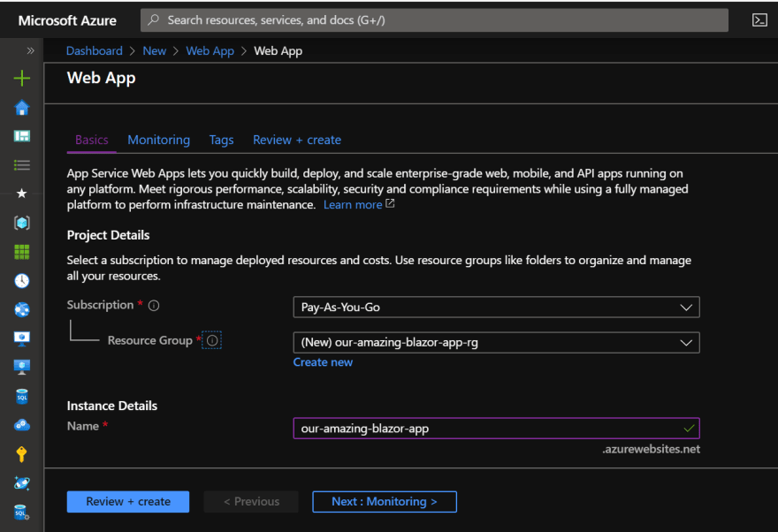The height and width of the screenshot is (532, 778).
Task: Click the Subscription field label
Action: coord(100,305)
